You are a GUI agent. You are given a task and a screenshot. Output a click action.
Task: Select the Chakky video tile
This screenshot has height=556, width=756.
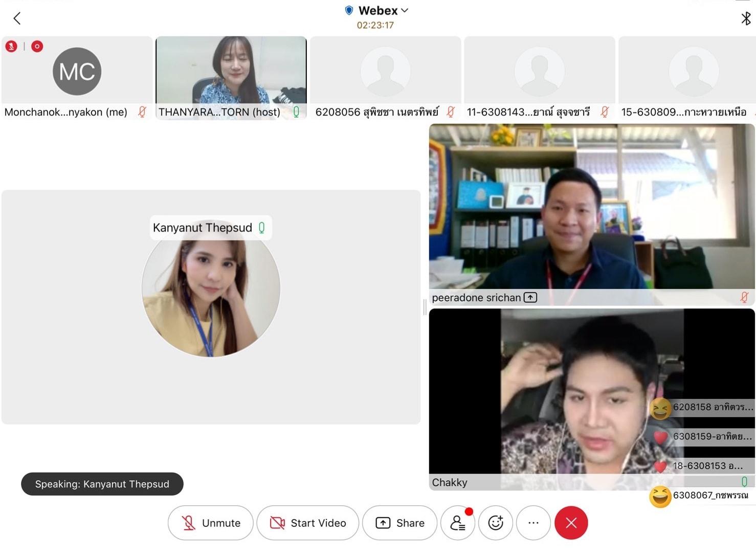[592, 399]
